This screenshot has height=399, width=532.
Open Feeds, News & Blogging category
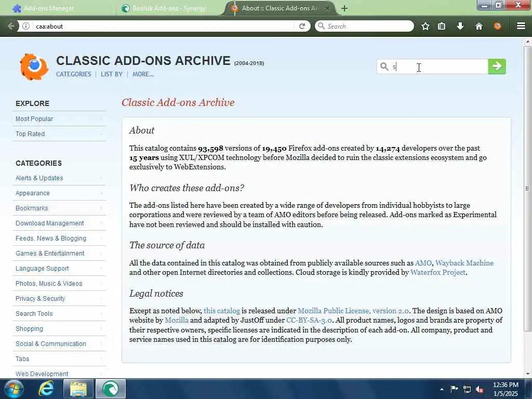(59, 238)
